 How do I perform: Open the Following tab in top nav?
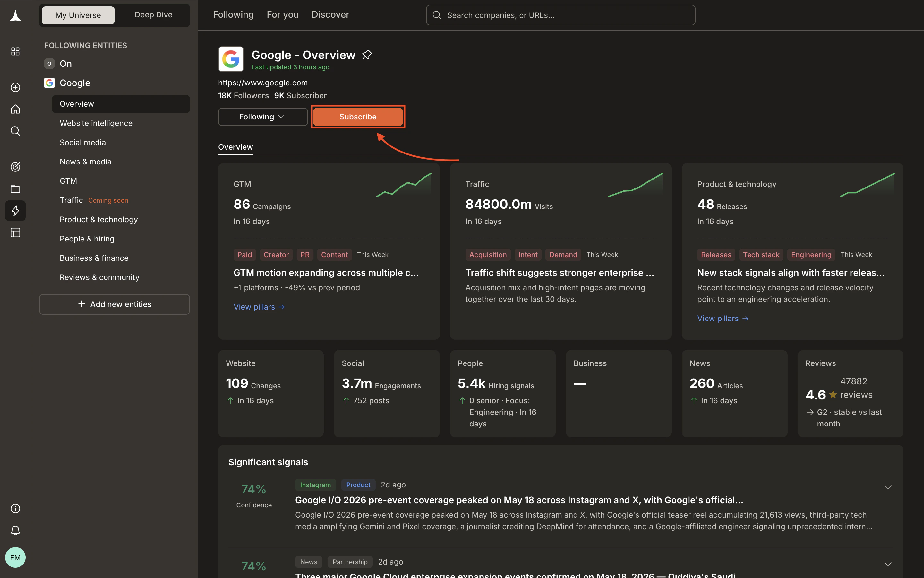click(x=233, y=14)
